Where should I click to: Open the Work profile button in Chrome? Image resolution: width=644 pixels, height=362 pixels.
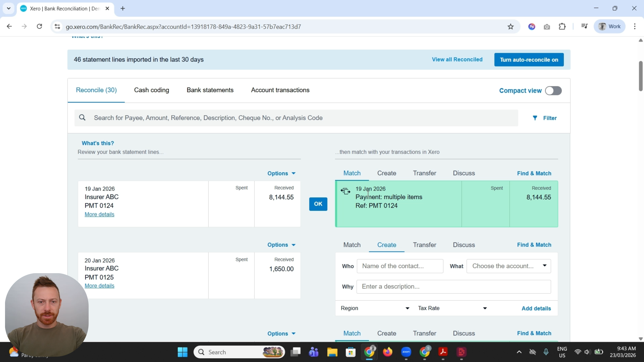[609, 26]
